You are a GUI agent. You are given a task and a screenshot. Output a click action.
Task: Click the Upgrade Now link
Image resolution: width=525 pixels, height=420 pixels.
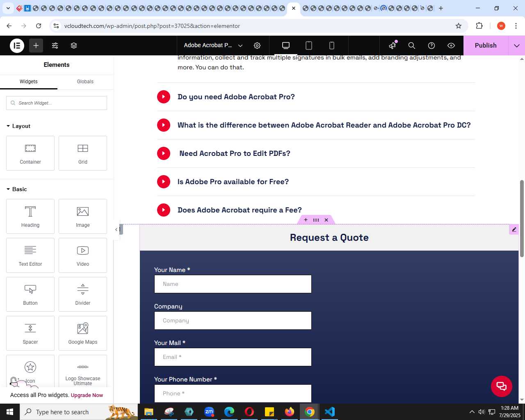coord(87,395)
